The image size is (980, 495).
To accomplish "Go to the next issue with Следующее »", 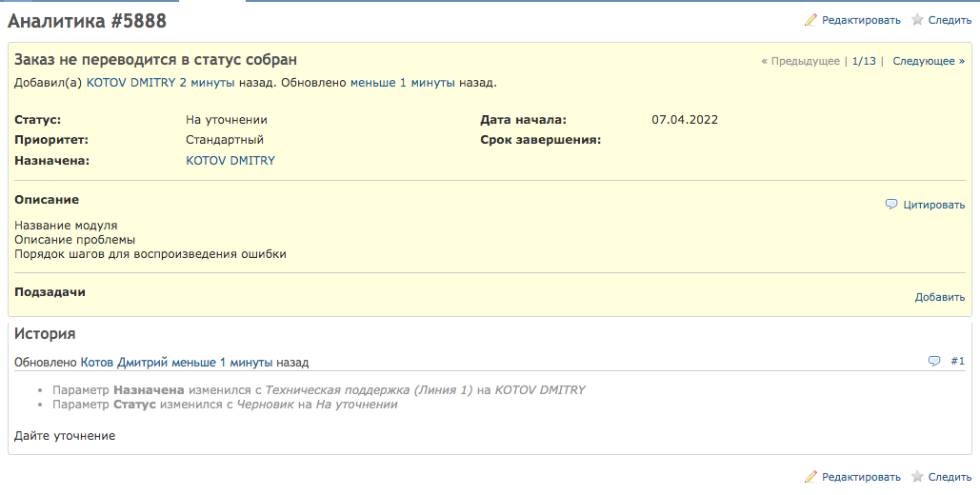I will (929, 61).
